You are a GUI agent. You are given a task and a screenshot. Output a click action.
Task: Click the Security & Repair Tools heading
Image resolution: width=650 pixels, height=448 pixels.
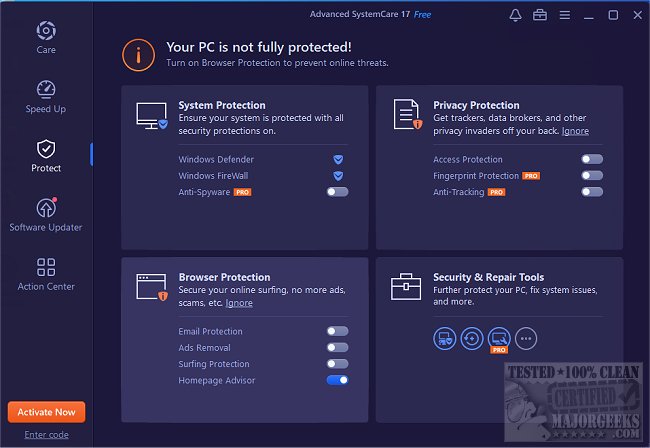(x=489, y=277)
